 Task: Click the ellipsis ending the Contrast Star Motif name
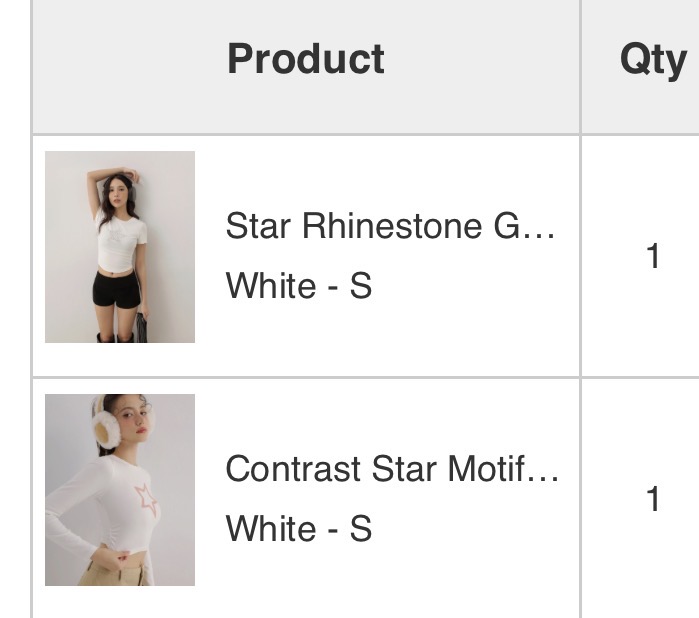pos(544,471)
